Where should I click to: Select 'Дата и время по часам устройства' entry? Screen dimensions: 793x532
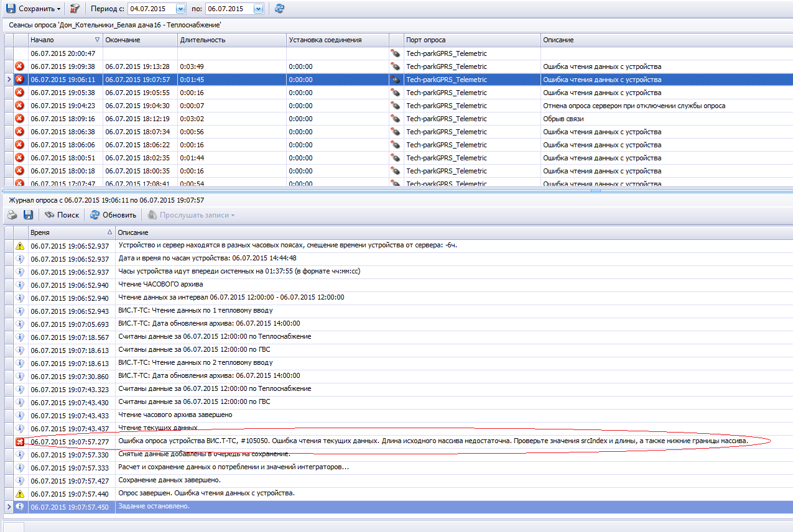click(x=207, y=259)
